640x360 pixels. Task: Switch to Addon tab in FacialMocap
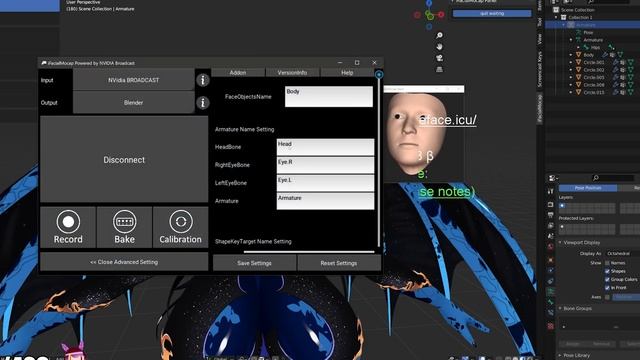pyautogui.click(x=238, y=73)
